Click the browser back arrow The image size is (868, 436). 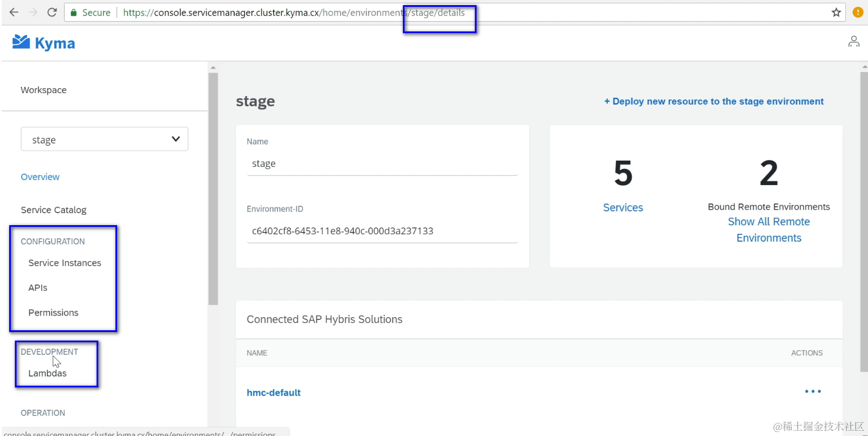[14, 12]
